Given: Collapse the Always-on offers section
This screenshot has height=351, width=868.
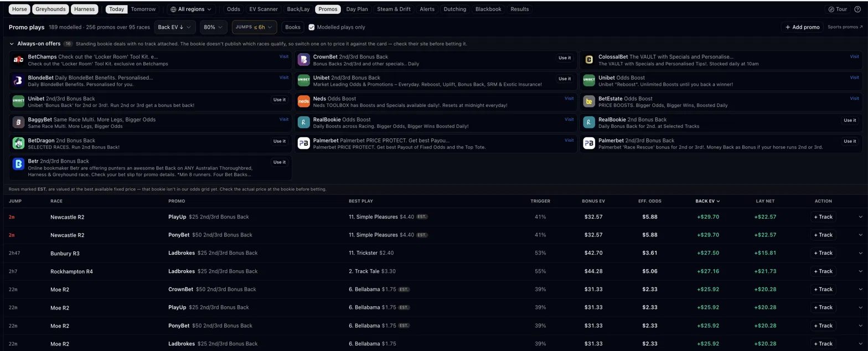Looking at the screenshot, I should pos(12,44).
